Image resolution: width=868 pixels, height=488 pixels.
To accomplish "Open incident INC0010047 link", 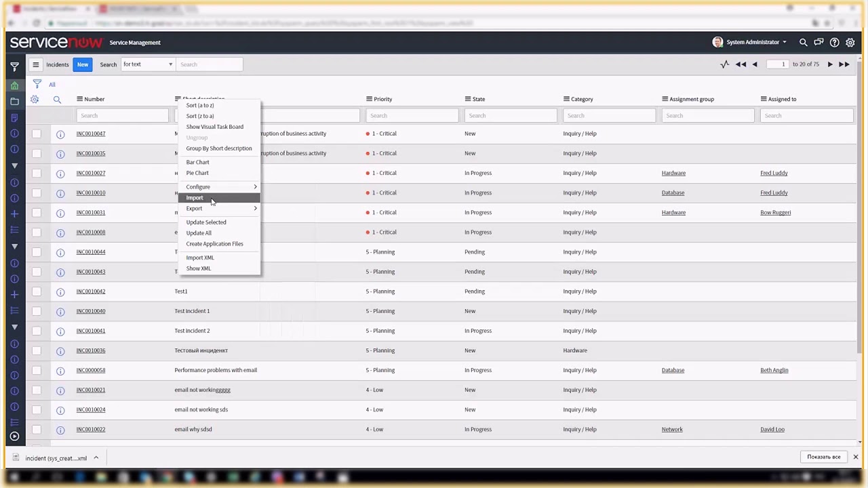I will (x=91, y=134).
